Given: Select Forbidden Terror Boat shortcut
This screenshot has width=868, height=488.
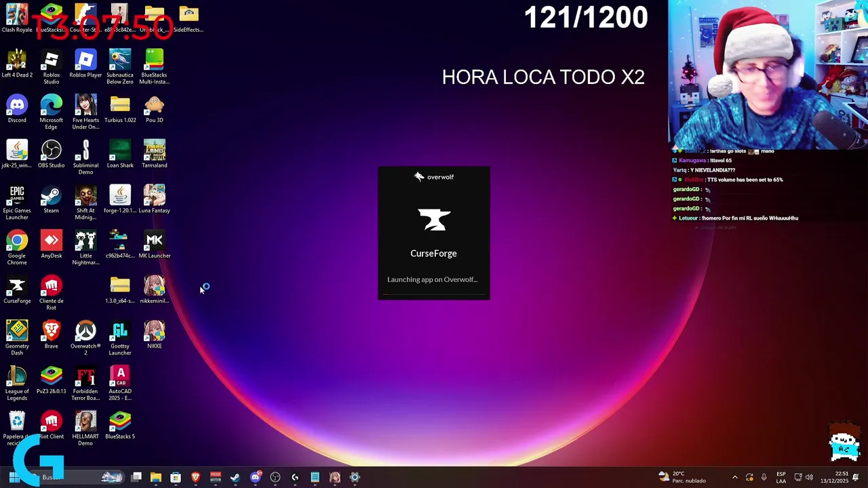Looking at the screenshot, I should [x=85, y=383].
